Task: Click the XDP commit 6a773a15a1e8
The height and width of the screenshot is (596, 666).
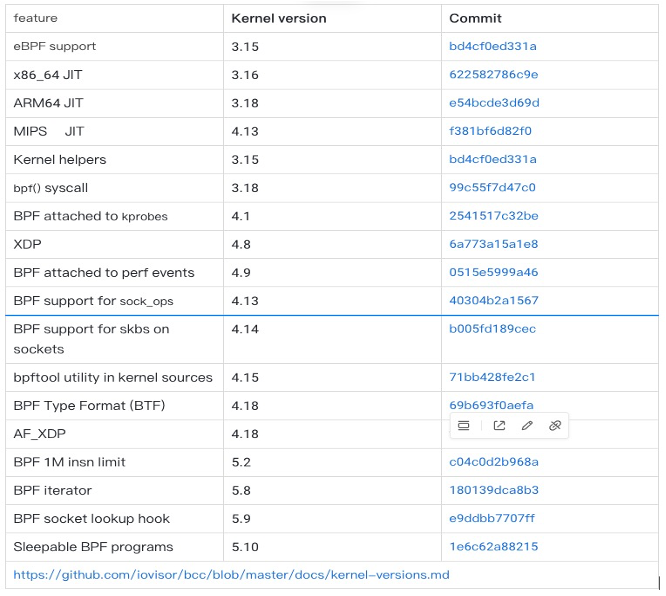Action: click(x=493, y=244)
